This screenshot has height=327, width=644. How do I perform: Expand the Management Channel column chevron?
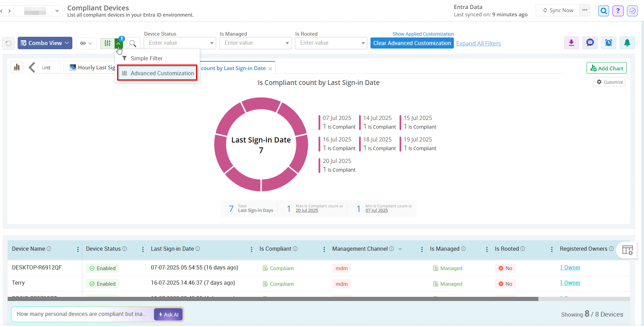400,249
